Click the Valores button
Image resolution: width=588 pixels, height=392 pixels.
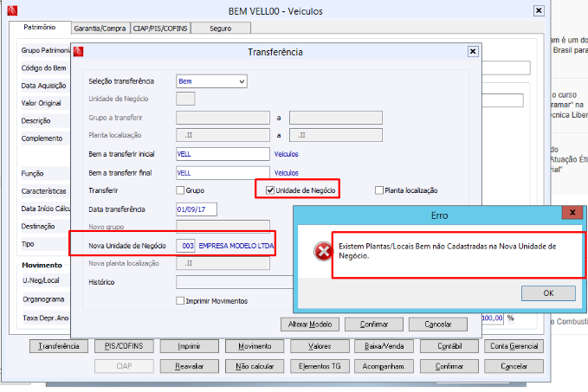point(320,346)
